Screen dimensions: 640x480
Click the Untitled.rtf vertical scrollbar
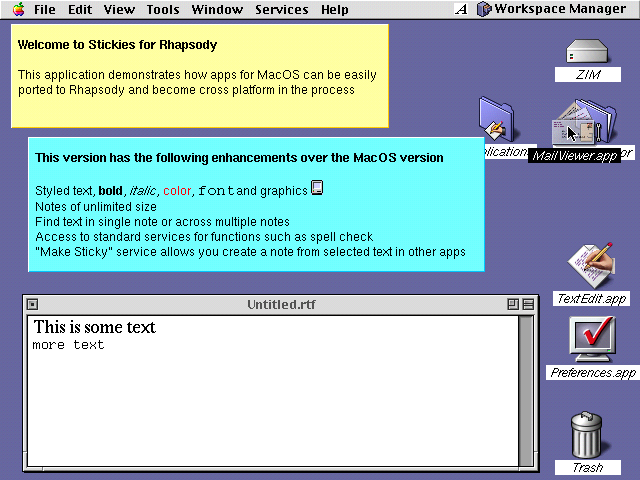tap(526, 391)
